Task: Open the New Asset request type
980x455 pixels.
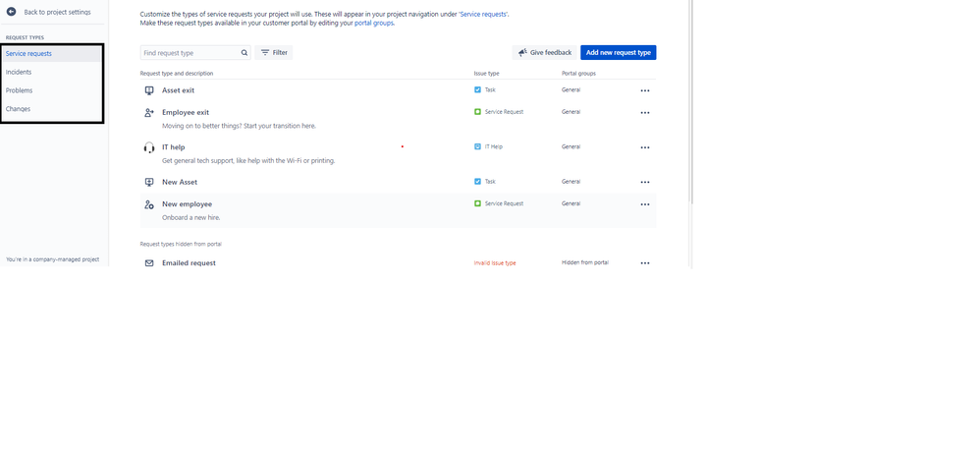Action: (180, 182)
